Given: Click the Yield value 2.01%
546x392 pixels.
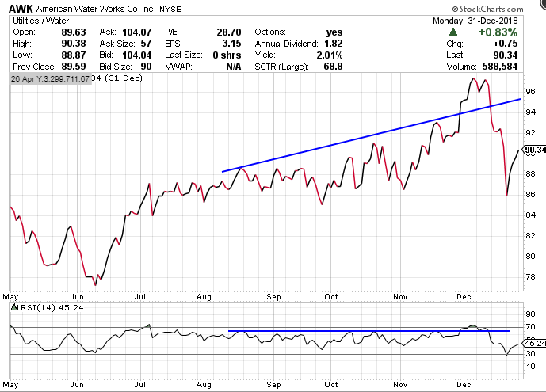Looking at the screenshot, I should (x=330, y=55).
